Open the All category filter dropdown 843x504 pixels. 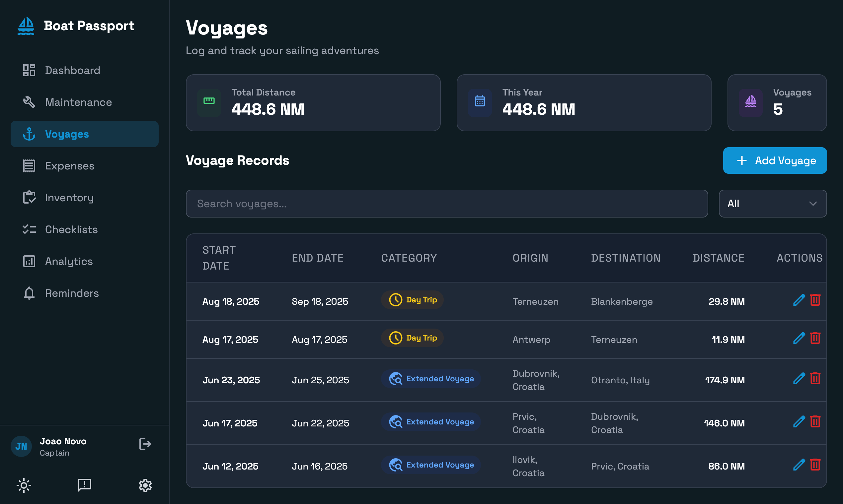(x=772, y=204)
